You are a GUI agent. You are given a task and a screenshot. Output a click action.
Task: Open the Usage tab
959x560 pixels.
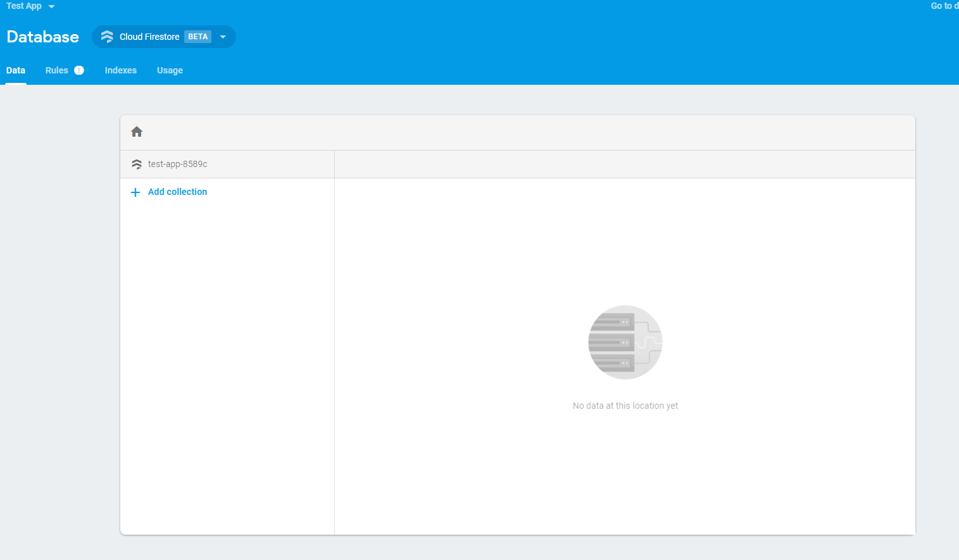coord(169,70)
